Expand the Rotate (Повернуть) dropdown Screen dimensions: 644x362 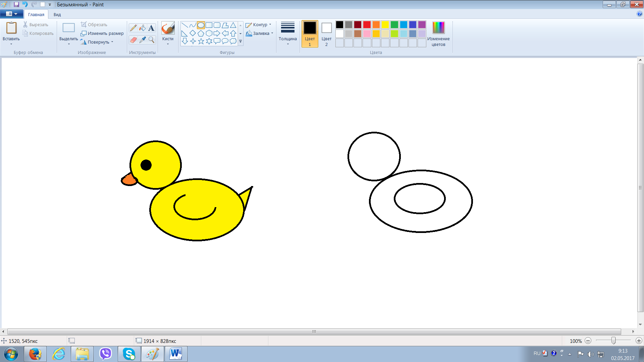(98, 42)
